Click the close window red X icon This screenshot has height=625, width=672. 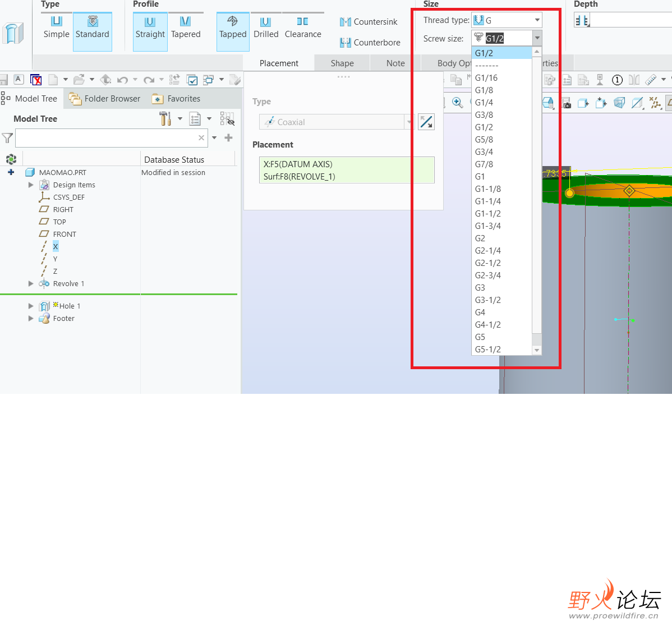[x=36, y=80]
